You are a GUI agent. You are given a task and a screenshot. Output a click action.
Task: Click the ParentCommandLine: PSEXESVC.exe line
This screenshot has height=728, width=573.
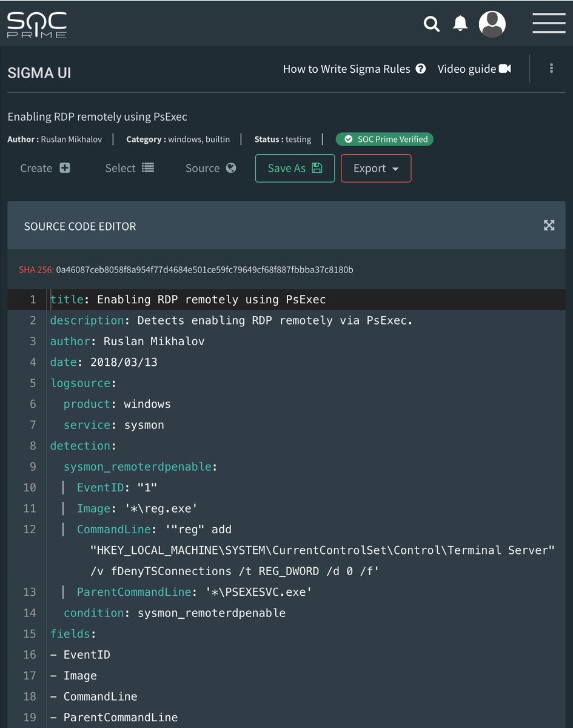pos(194,592)
